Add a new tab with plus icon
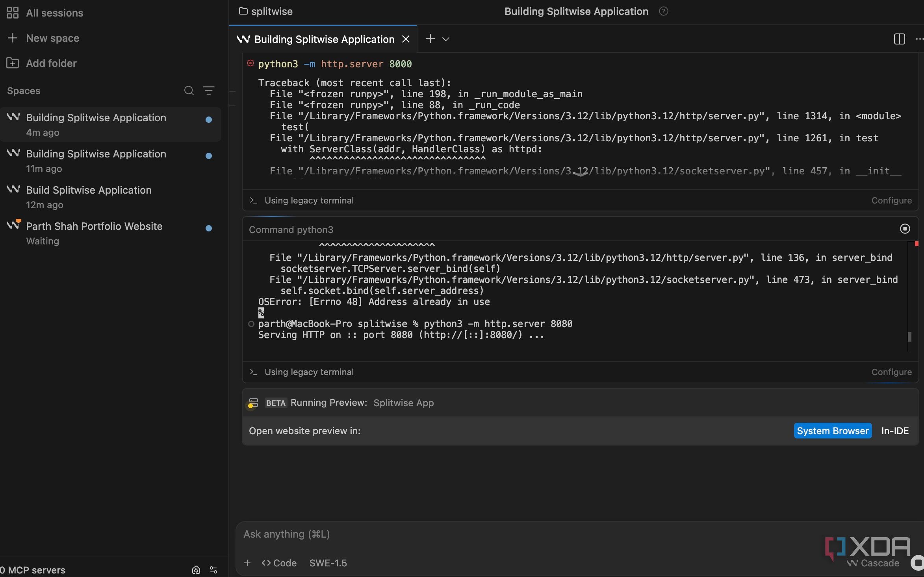 click(x=430, y=39)
